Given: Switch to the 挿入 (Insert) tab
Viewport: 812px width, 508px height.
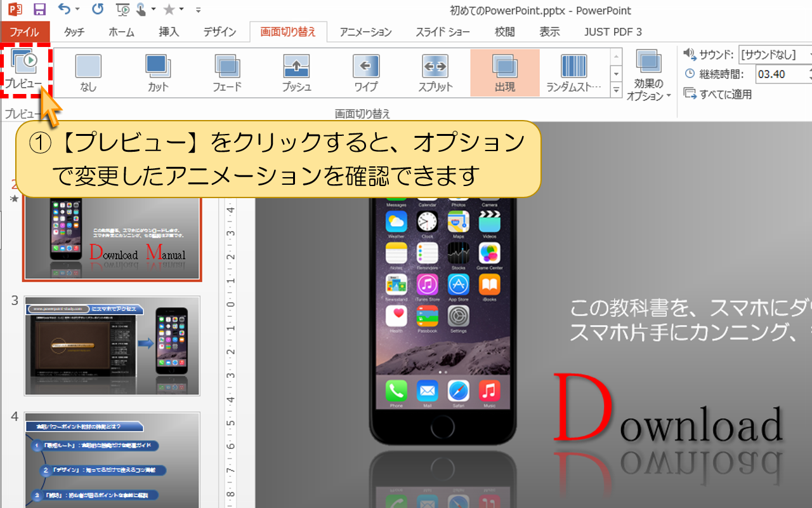Looking at the screenshot, I should [169, 32].
